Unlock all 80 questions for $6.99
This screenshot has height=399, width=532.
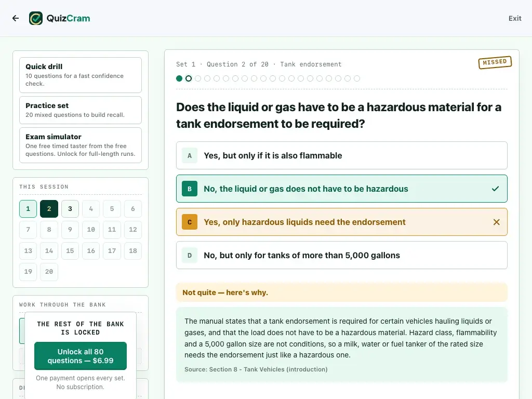click(81, 356)
